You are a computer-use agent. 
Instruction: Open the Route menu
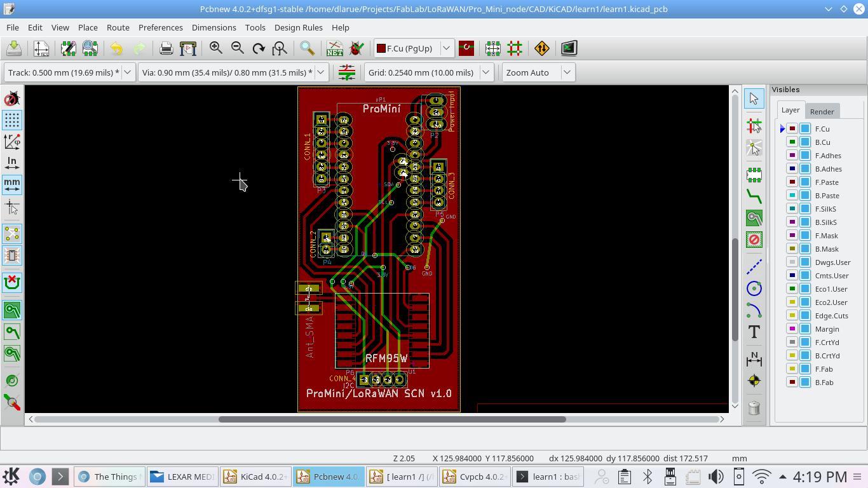click(x=118, y=27)
